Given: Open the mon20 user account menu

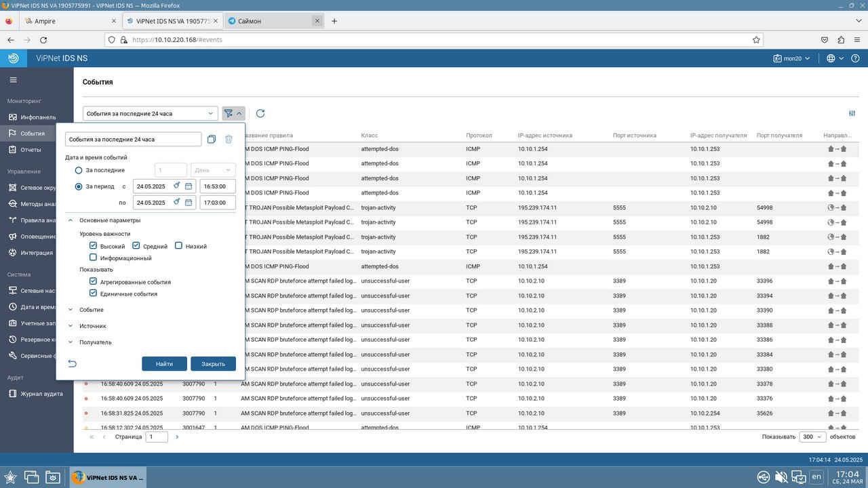Looking at the screenshot, I should pyautogui.click(x=791, y=58).
